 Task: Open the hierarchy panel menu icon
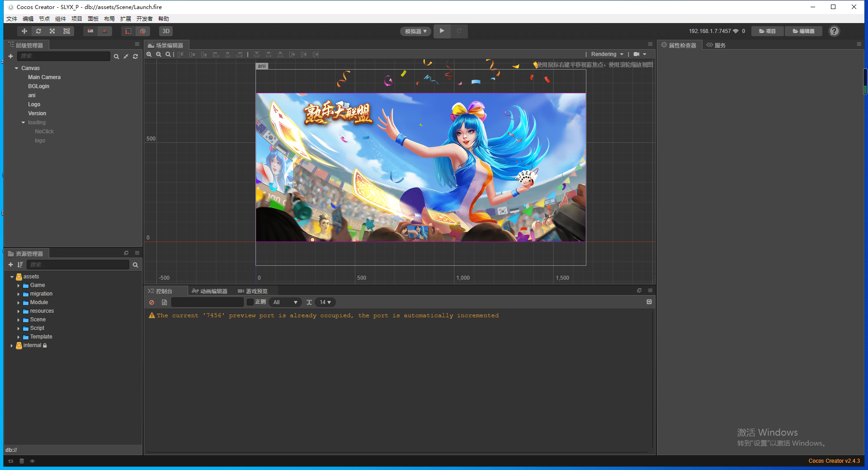[137, 44]
